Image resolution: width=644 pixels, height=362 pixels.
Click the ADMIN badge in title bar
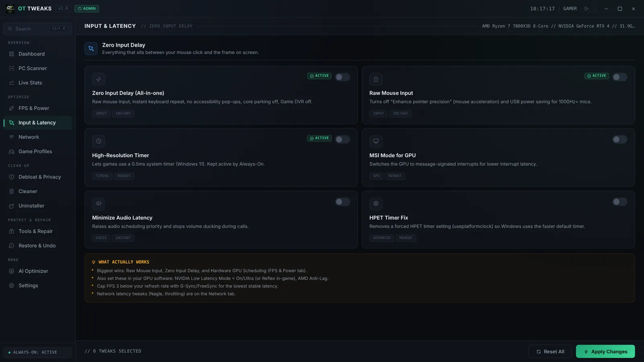tap(87, 8)
